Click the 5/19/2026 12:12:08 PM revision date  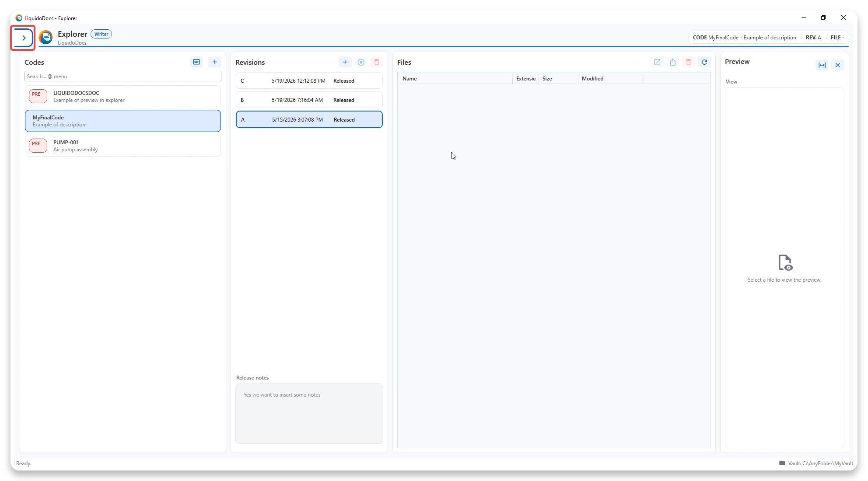[x=298, y=81]
